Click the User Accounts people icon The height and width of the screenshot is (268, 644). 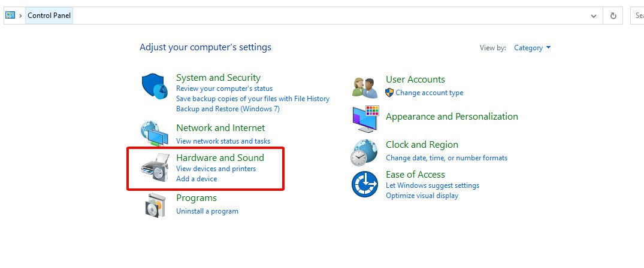365,87
